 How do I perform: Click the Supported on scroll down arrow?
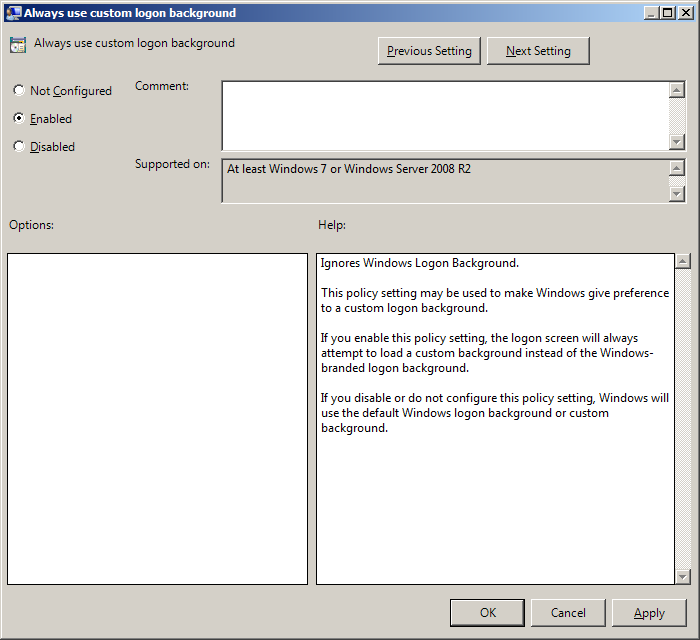(x=676, y=193)
